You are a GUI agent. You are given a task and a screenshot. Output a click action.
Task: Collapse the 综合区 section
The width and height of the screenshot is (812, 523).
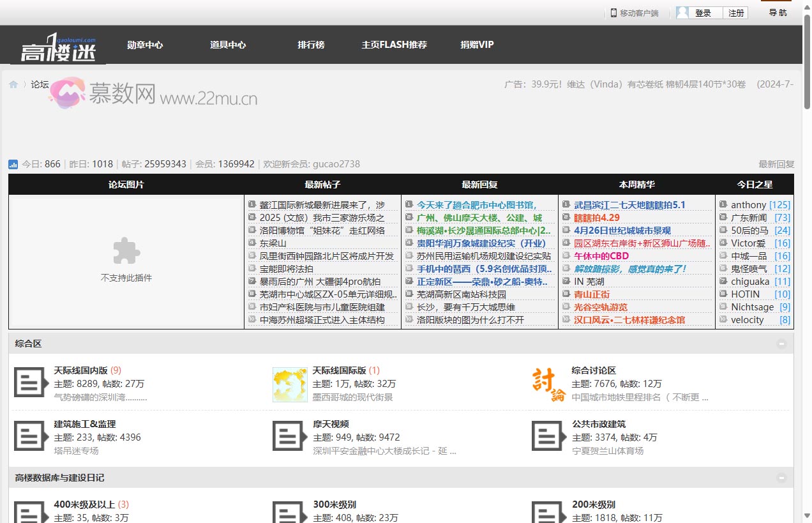[781, 344]
